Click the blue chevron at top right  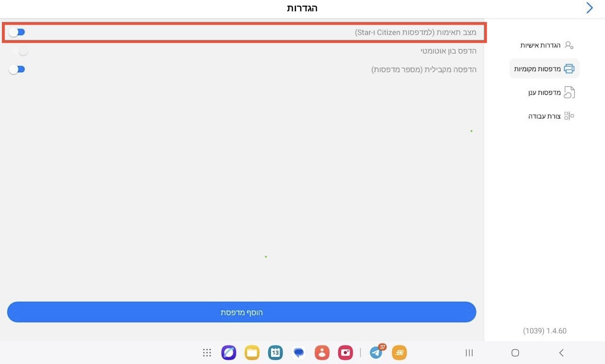pyautogui.click(x=589, y=8)
